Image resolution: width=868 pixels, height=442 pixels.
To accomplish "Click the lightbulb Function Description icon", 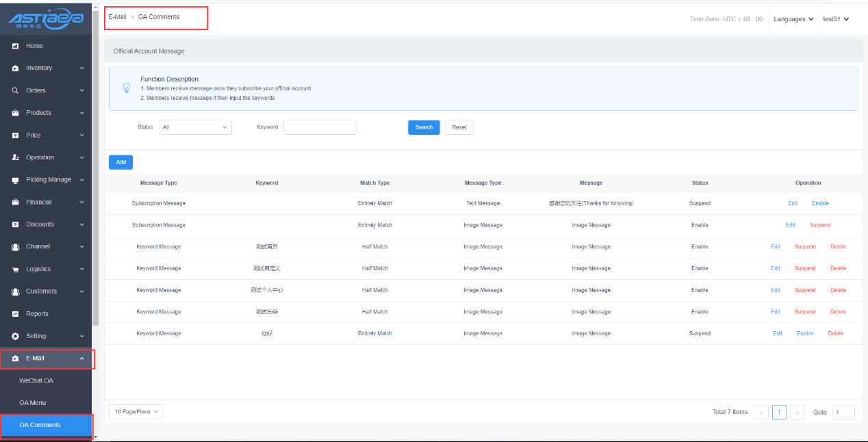I will click(x=126, y=88).
